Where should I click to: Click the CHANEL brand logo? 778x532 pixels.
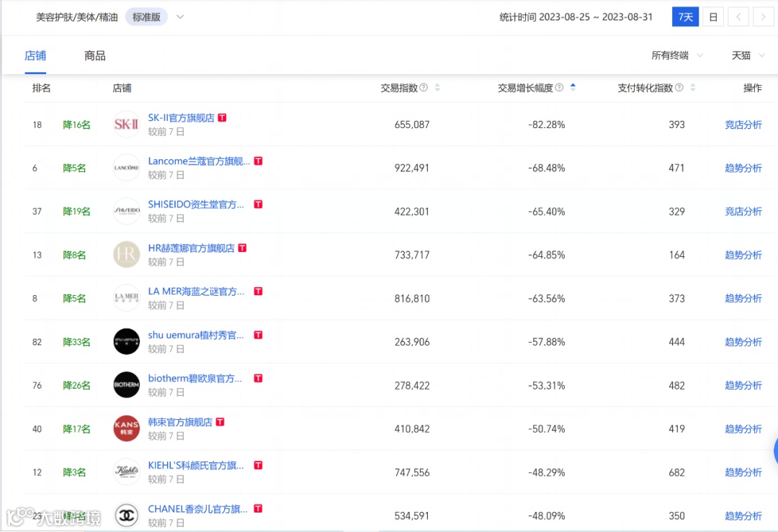pos(127,515)
